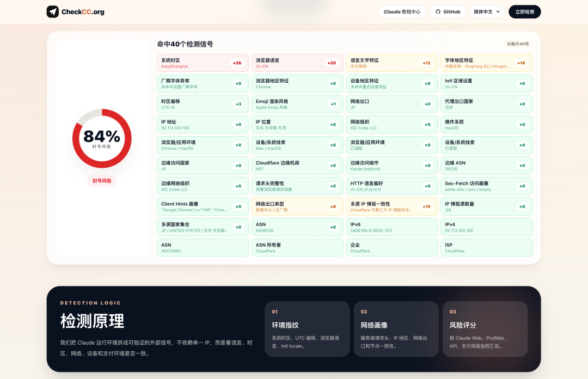Image resolution: width=588 pixels, height=379 pixels.
Task: Open the 多源 IP 情报一致性 card
Action: [392, 206]
